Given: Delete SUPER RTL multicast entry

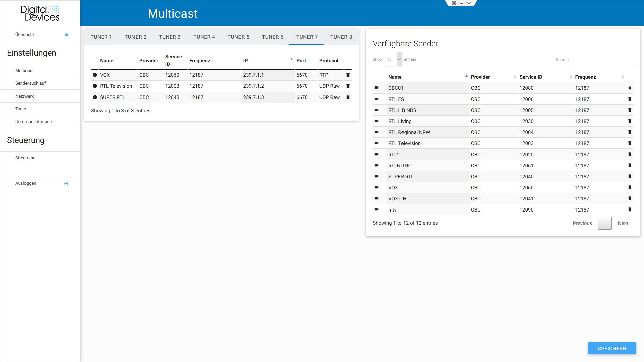Looking at the screenshot, I should coord(348,97).
